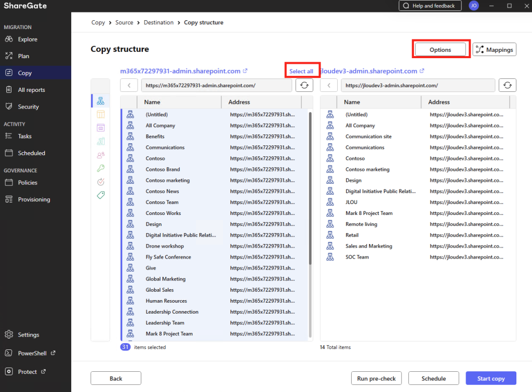Select Contoso Team in the source list
This screenshot has height=392, width=532.
(215, 202)
